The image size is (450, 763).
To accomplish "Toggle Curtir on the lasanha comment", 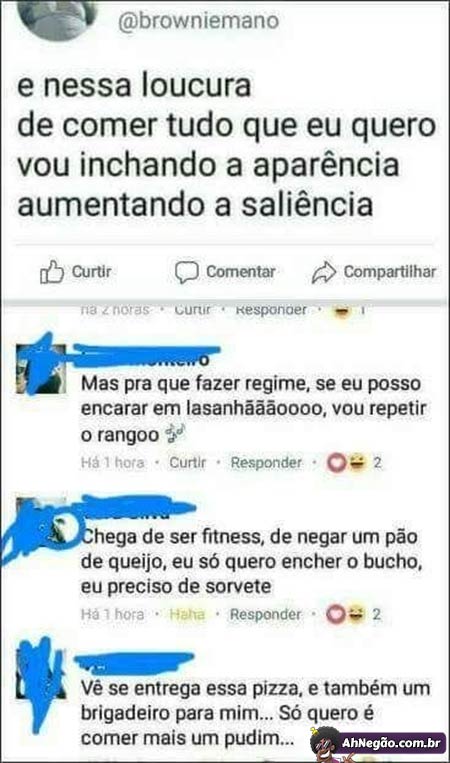I will pyautogui.click(x=188, y=462).
